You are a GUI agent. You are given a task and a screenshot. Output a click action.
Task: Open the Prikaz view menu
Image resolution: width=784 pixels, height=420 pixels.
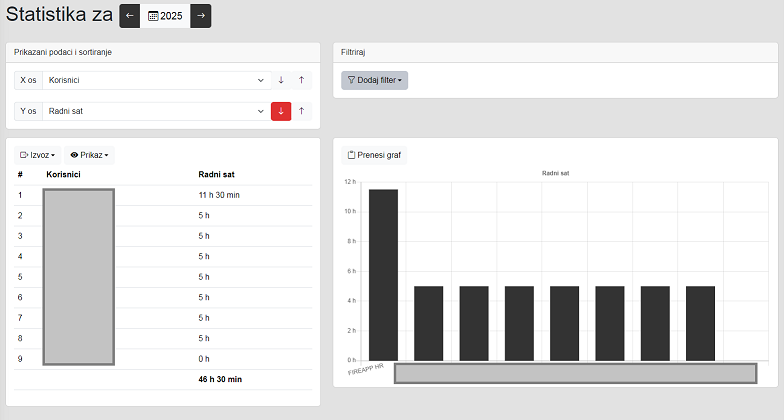[x=89, y=155]
